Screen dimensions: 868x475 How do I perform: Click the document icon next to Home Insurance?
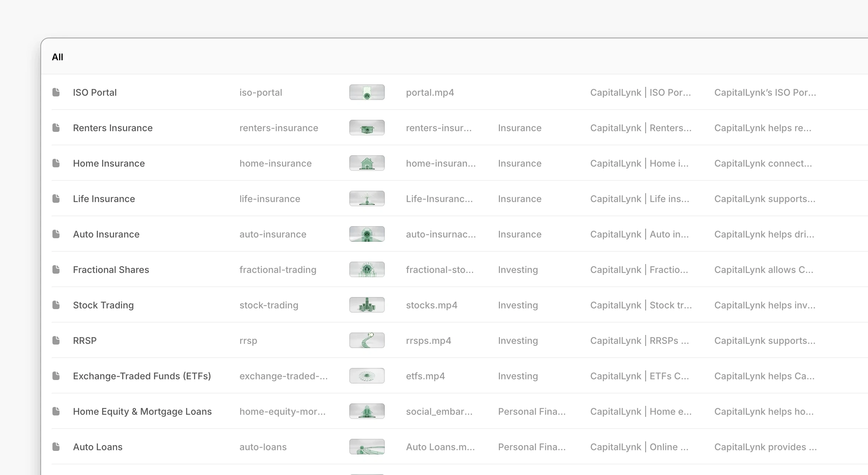tap(56, 163)
